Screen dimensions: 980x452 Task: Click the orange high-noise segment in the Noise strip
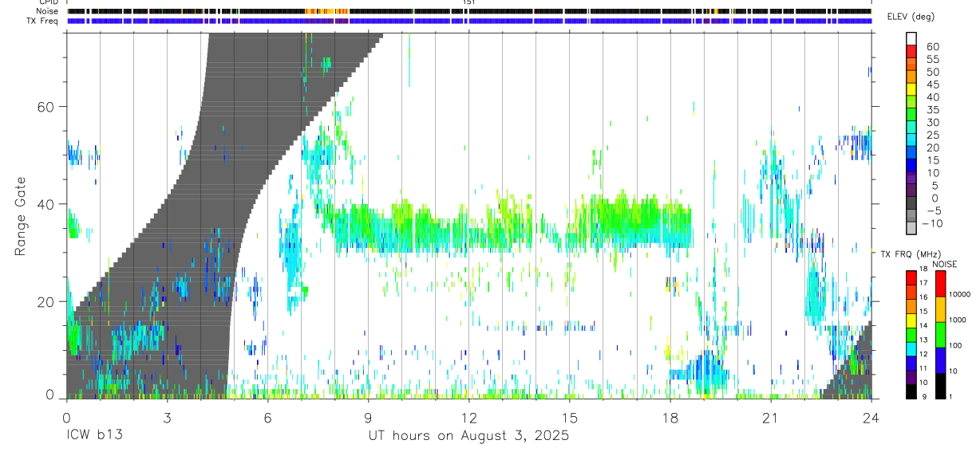(x=326, y=11)
